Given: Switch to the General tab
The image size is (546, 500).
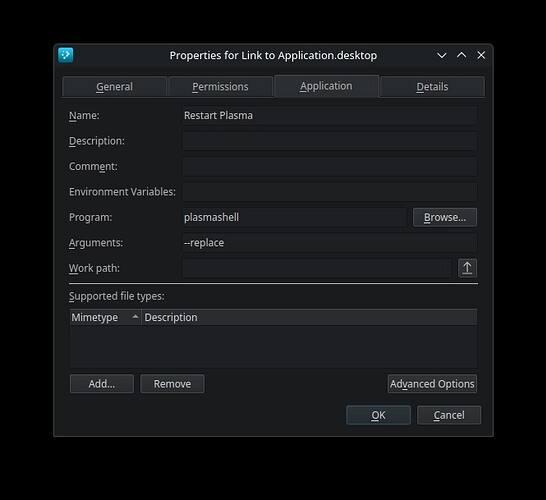Looking at the screenshot, I should click(x=115, y=86).
